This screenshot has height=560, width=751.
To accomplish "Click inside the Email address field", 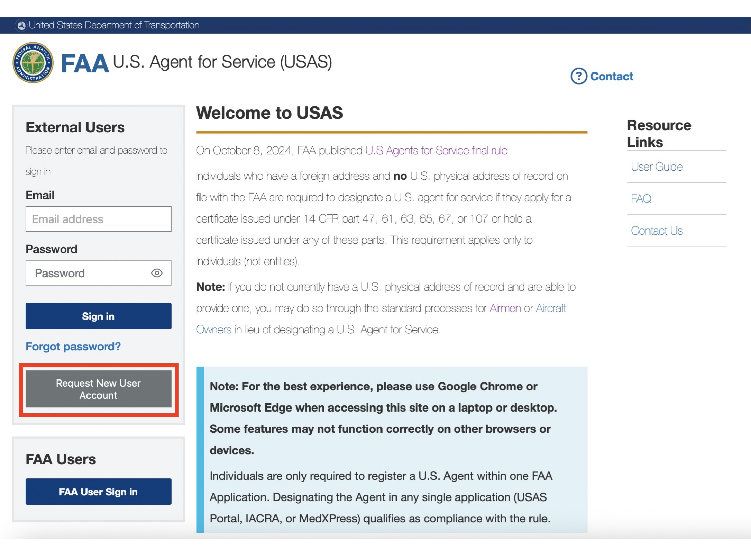I will click(x=98, y=219).
